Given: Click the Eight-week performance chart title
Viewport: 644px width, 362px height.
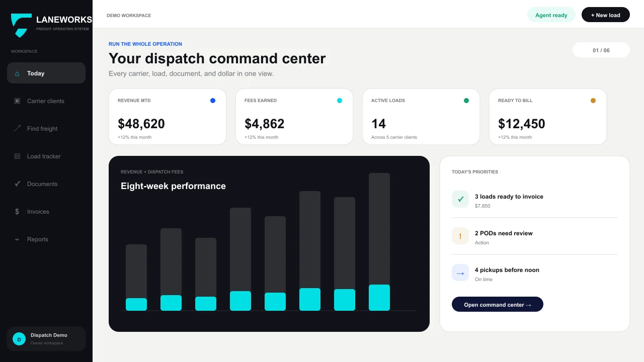Looking at the screenshot, I should [173, 186].
